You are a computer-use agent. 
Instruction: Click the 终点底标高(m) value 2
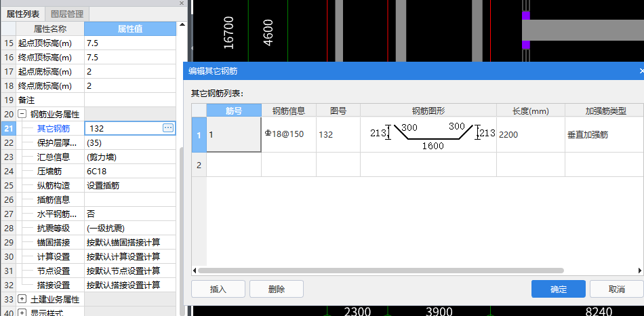[x=130, y=86]
